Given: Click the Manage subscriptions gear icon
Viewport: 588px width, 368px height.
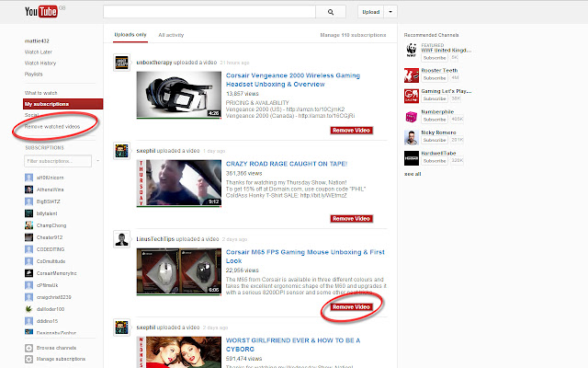Looking at the screenshot, I should pyautogui.click(x=28, y=360).
